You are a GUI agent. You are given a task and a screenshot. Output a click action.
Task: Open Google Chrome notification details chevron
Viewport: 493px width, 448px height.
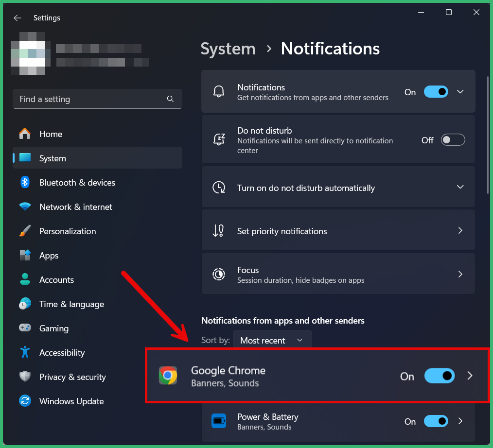click(470, 376)
